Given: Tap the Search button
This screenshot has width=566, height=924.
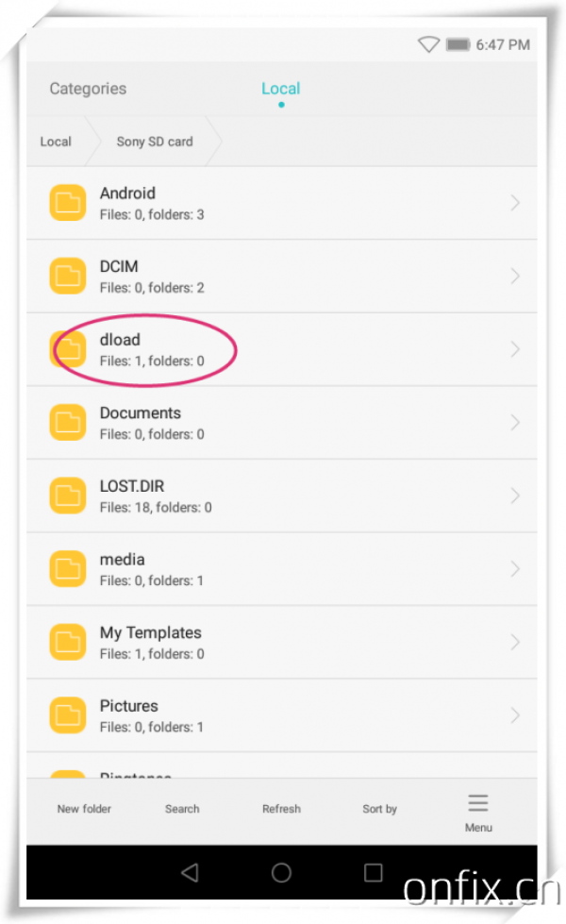Looking at the screenshot, I should [x=182, y=809].
